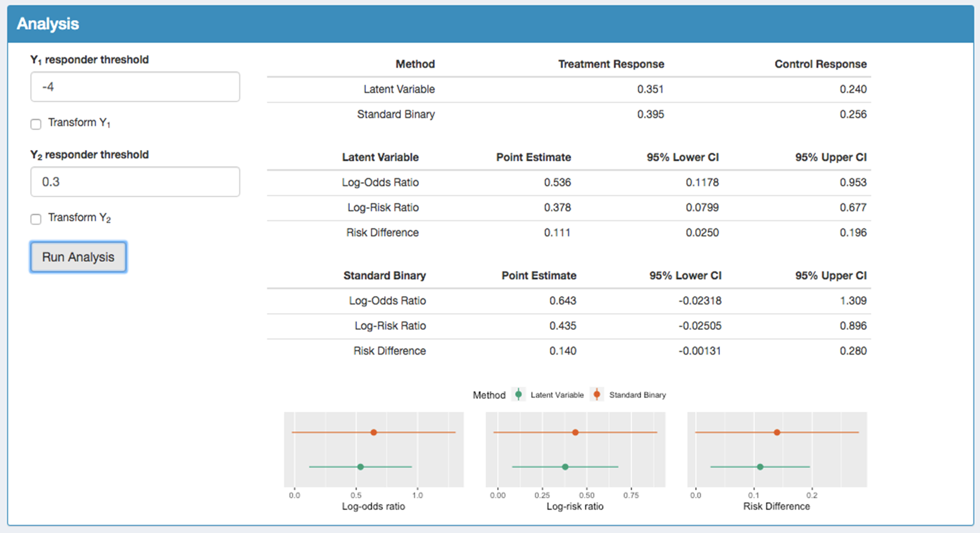This screenshot has width=980, height=533.
Task: Click the Standard Binary row in response table
Action: [x=569, y=114]
